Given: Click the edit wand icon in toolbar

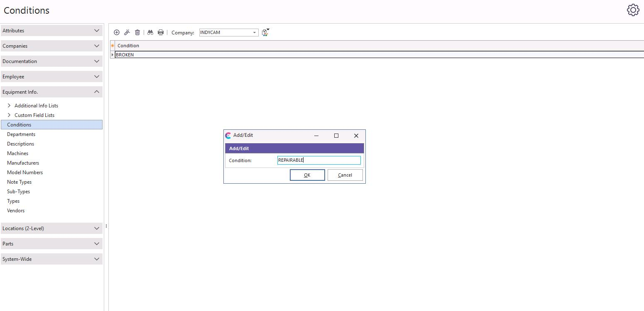Looking at the screenshot, I should tap(127, 32).
